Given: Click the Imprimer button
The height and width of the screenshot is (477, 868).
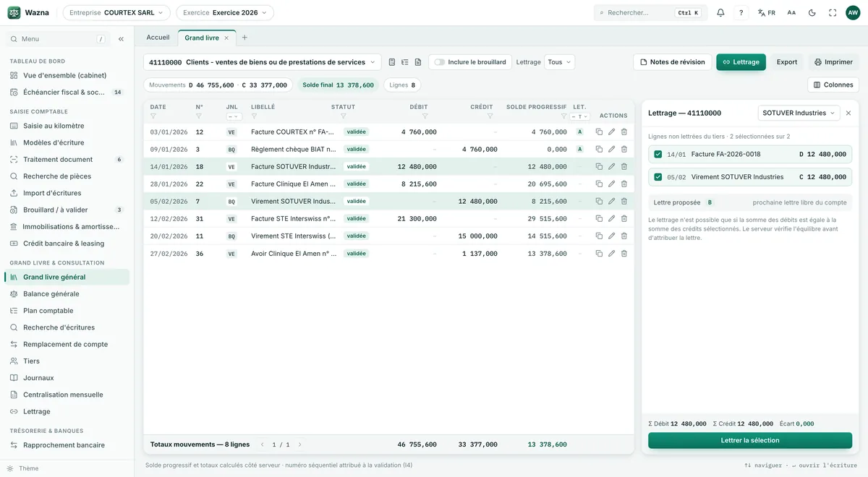Looking at the screenshot, I should (834, 62).
